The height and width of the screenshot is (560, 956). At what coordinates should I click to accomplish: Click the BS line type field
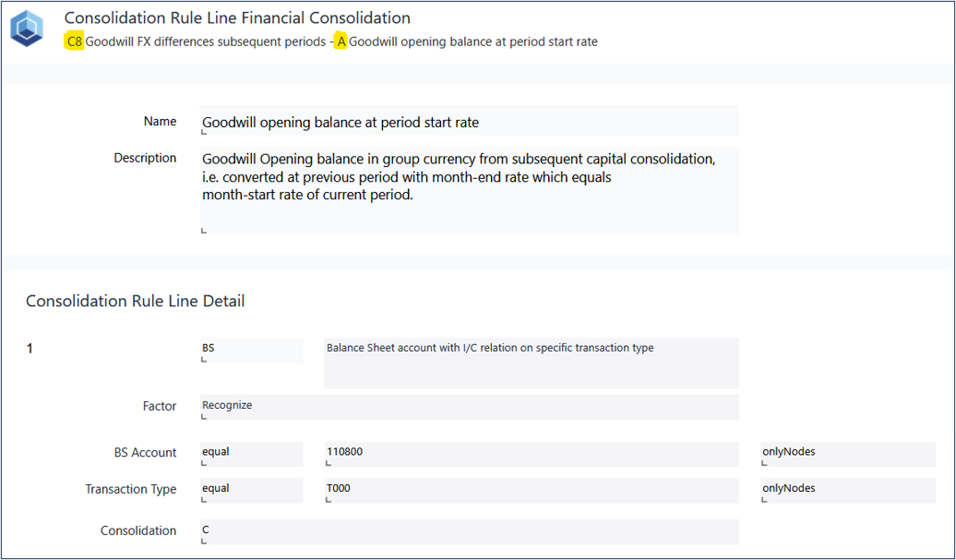pyautogui.click(x=251, y=350)
